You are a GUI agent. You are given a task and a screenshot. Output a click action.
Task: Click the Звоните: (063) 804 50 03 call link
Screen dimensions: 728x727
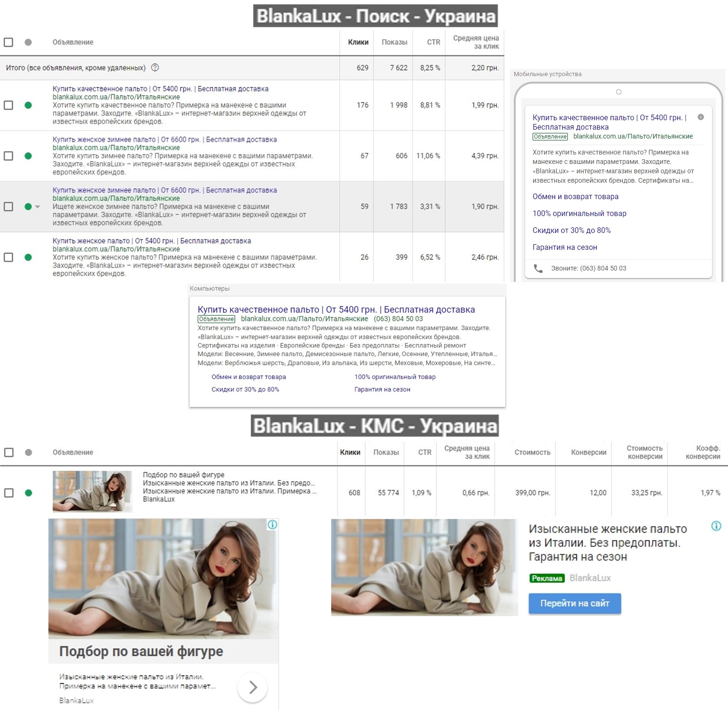[589, 268]
